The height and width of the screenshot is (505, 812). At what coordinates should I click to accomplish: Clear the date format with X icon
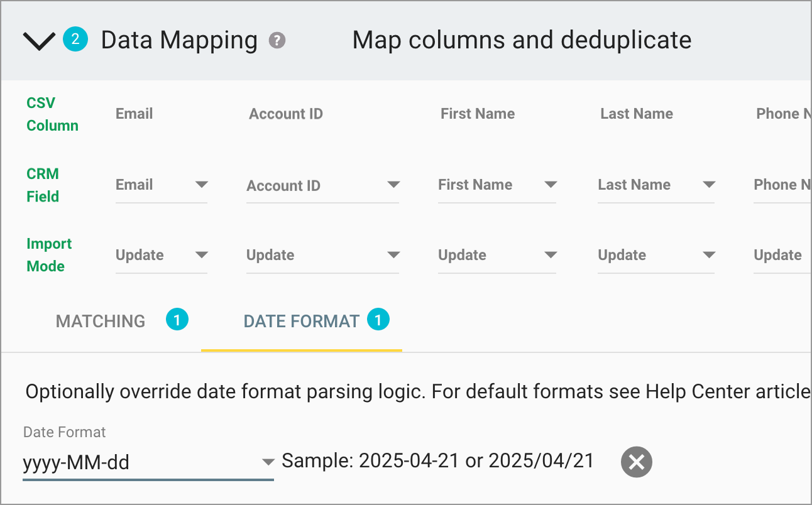637,462
